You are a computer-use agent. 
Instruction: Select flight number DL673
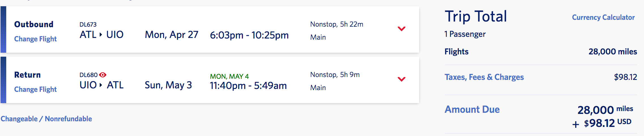(88, 25)
